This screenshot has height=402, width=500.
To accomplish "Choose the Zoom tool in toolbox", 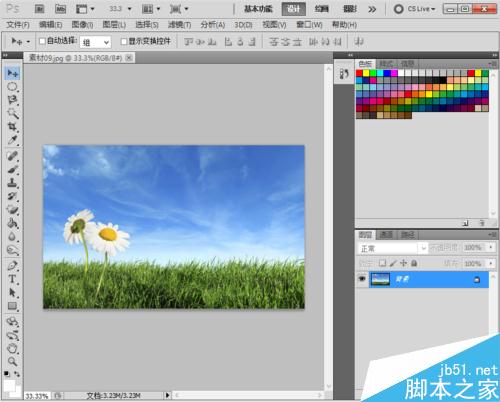I will pos(12,361).
